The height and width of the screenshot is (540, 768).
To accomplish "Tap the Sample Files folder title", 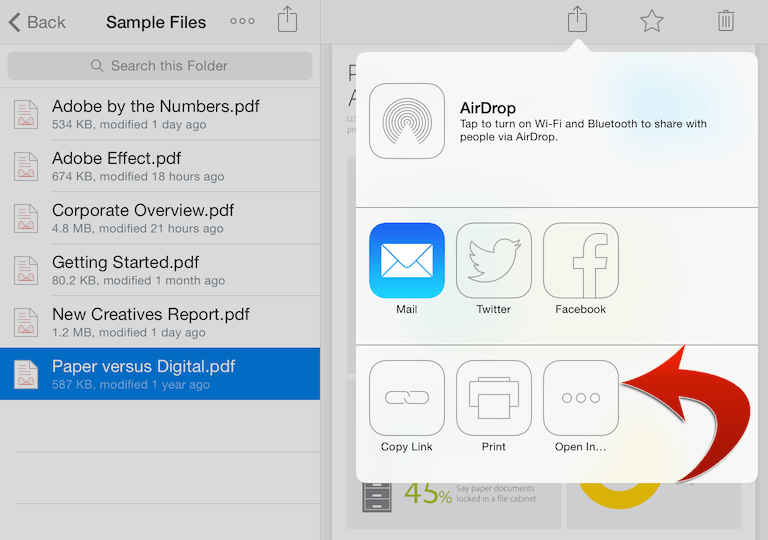I will pos(156,22).
